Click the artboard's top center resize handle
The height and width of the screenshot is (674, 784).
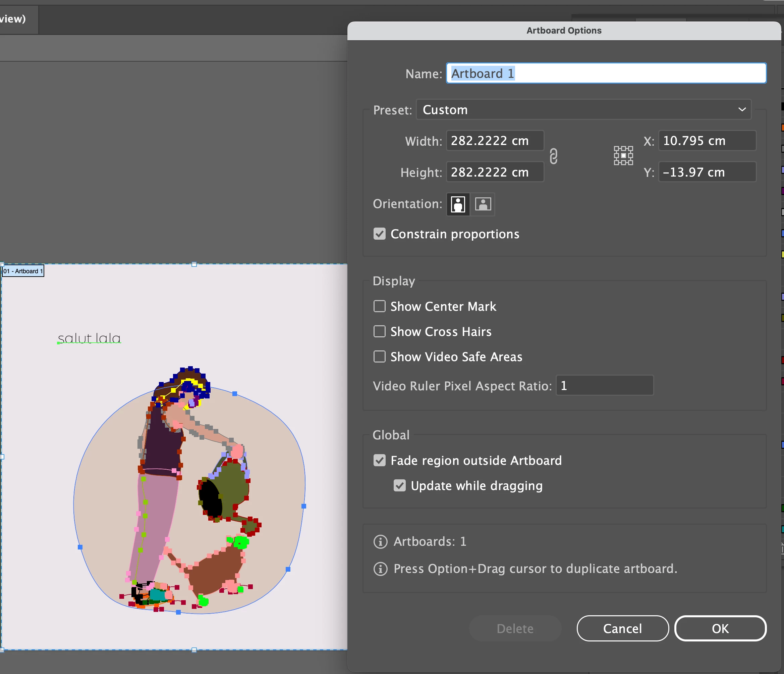click(194, 264)
